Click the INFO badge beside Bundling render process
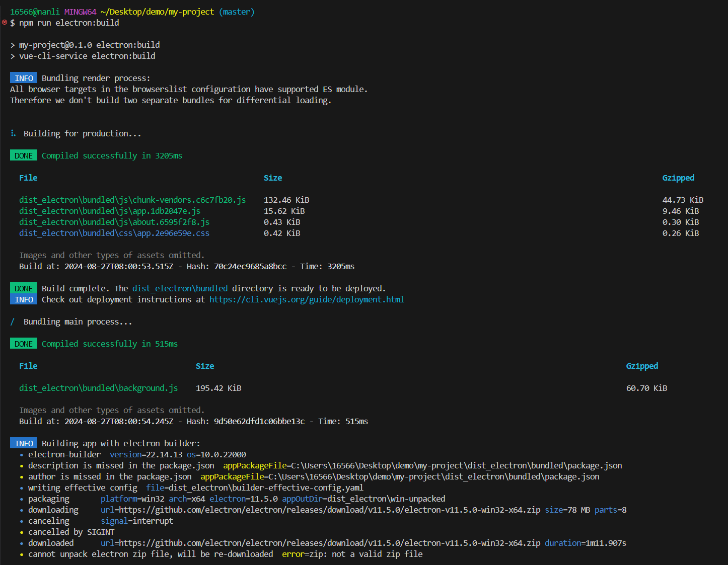Viewport: 728px width, 565px height. click(24, 78)
